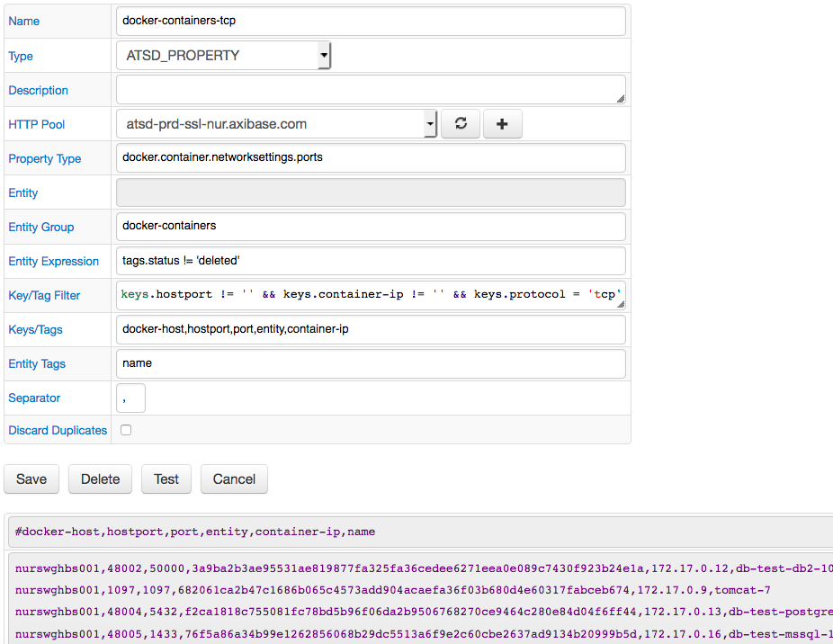833x644 pixels.
Task: Click the Save button
Action: (31, 479)
